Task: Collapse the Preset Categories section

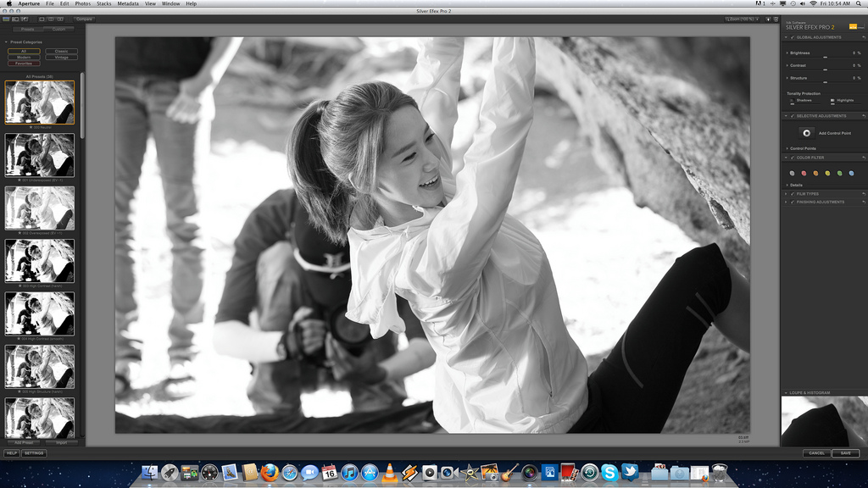Action: coord(6,42)
